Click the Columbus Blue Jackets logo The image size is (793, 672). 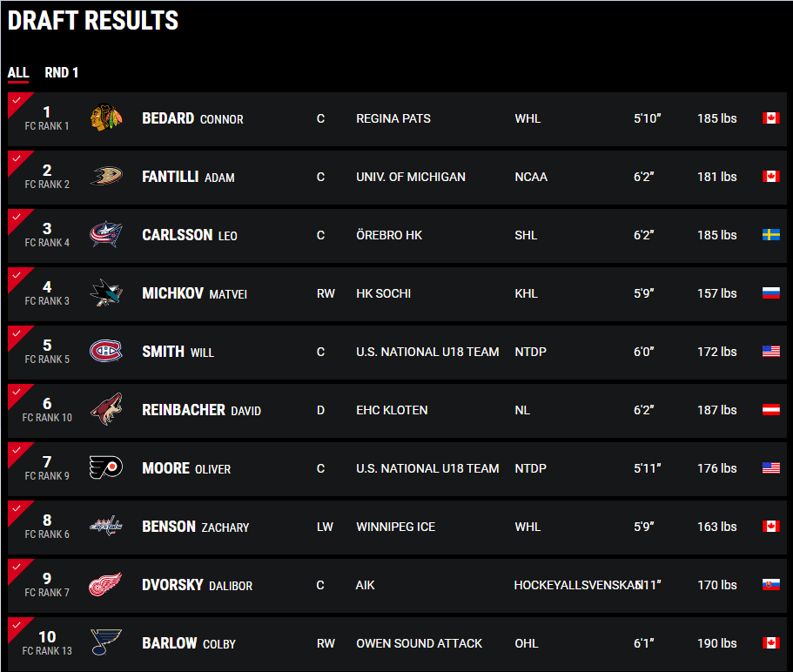coord(106,235)
